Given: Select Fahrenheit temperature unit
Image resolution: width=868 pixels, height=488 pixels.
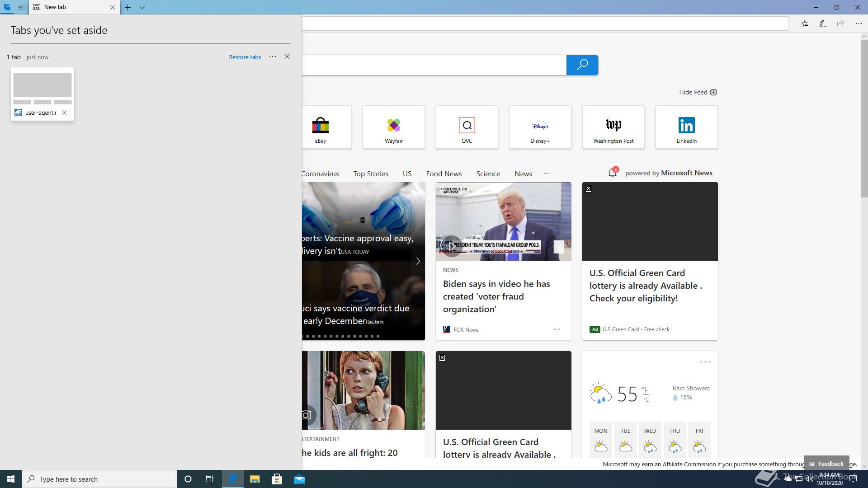Looking at the screenshot, I should click(x=645, y=390).
